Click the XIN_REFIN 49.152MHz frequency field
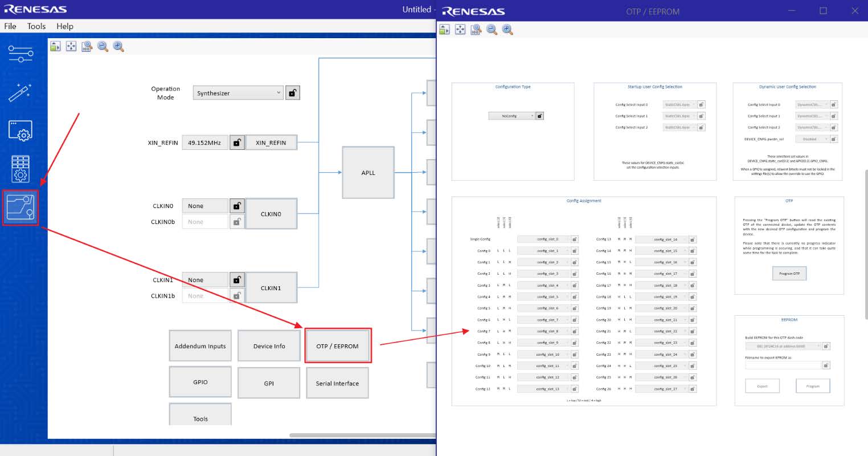 (204, 142)
